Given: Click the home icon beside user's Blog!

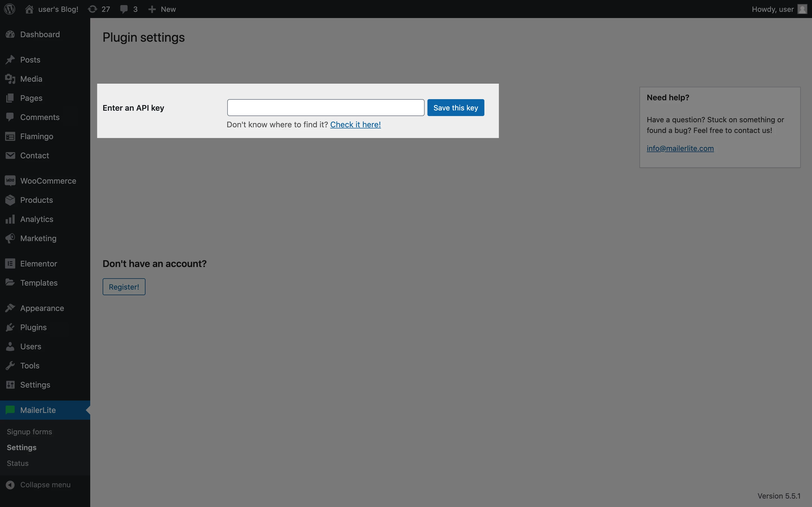Looking at the screenshot, I should (29, 9).
